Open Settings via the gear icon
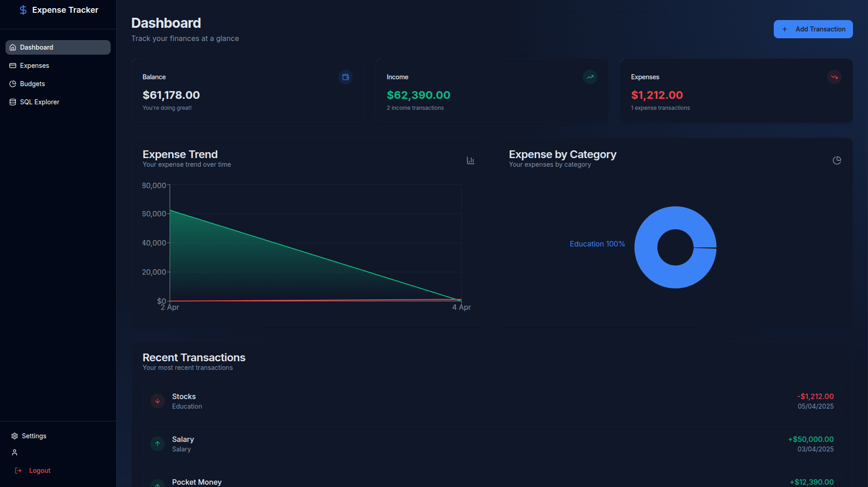The height and width of the screenshot is (487, 868). (14, 436)
